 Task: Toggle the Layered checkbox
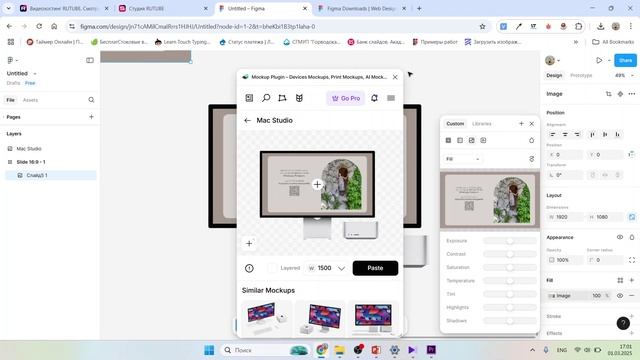coord(272,268)
